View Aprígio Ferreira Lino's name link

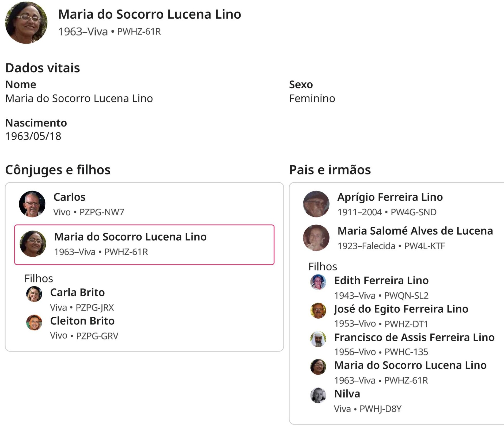pyautogui.click(x=390, y=197)
